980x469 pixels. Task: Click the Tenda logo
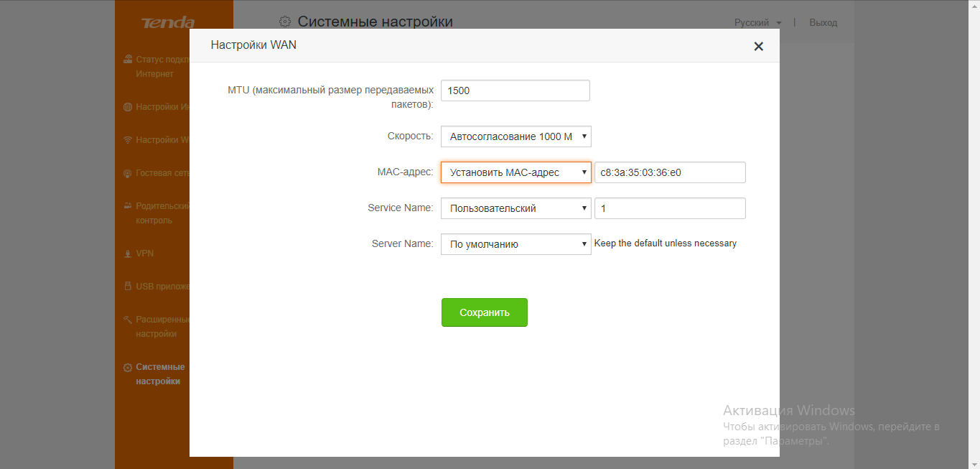pyautogui.click(x=168, y=23)
